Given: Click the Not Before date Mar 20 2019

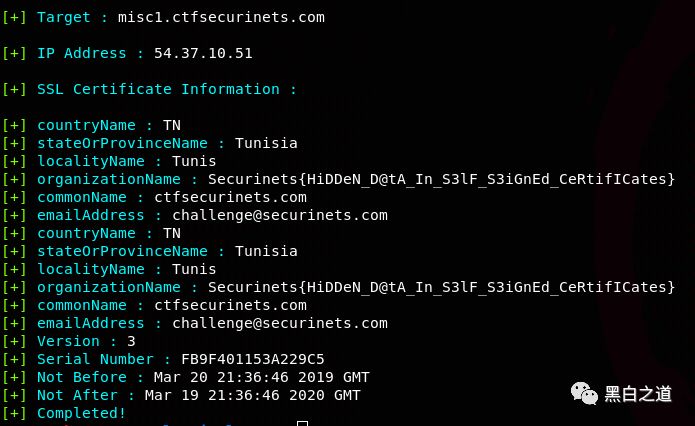Looking at the screenshot, I should pos(262,377).
